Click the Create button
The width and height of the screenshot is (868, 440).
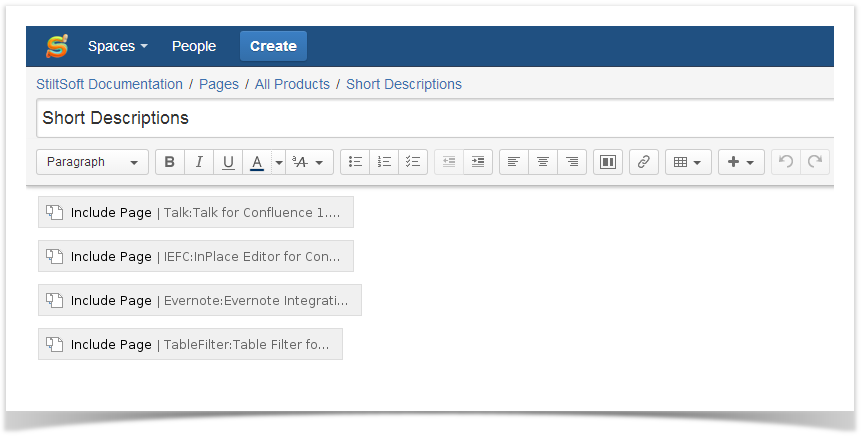273,46
